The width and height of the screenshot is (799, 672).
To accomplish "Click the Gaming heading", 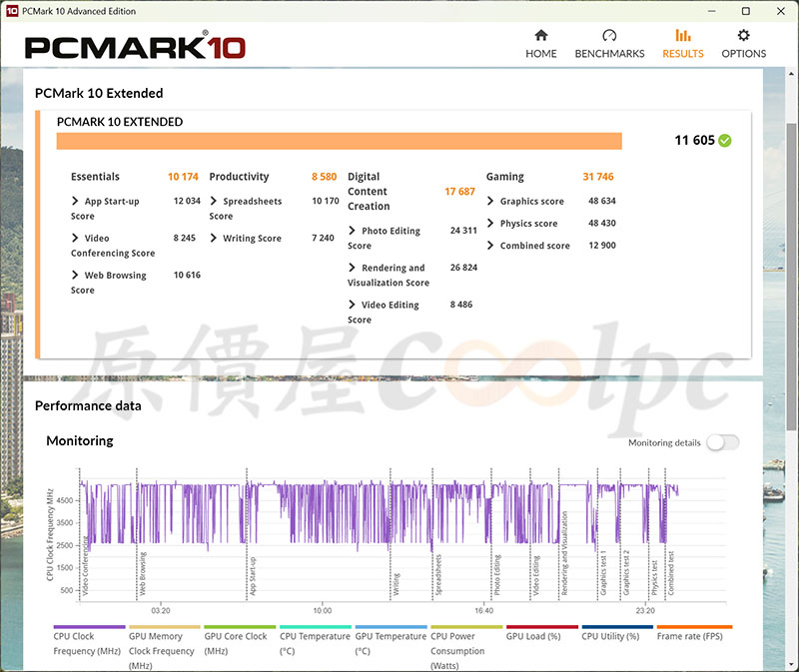I will pos(505,177).
